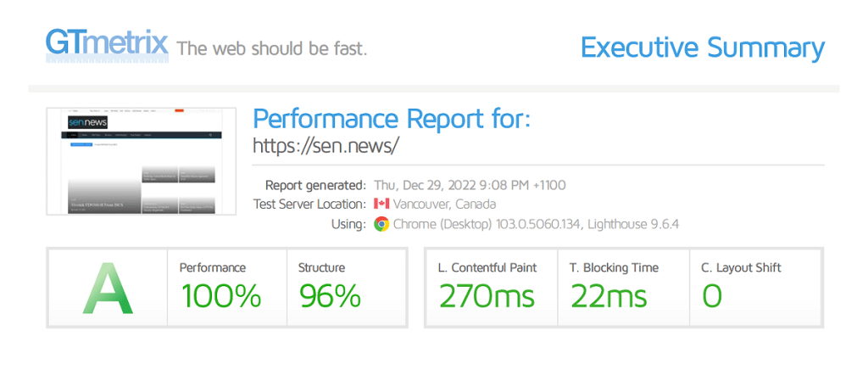The image size is (868, 370).
Task: Click the "Performance Report for:" heading
Action: pos(392,118)
